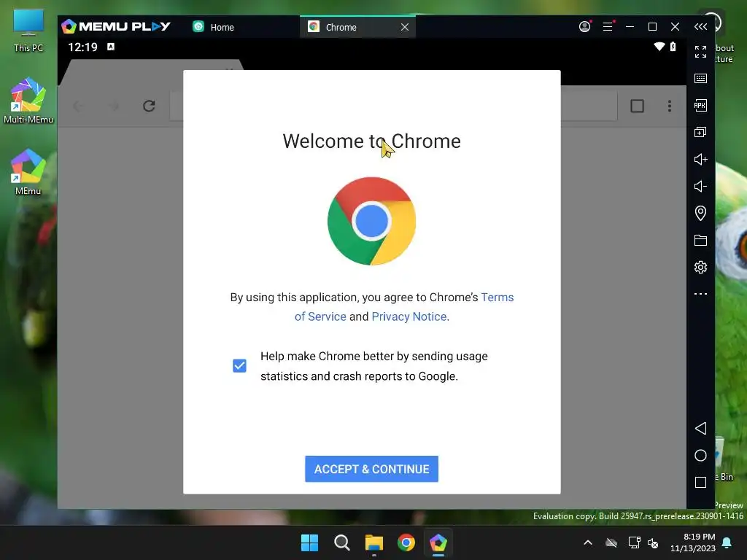Screen dimensions: 747x560
Task: Open the Chrome tab switcher square
Action: coord(637,106)
